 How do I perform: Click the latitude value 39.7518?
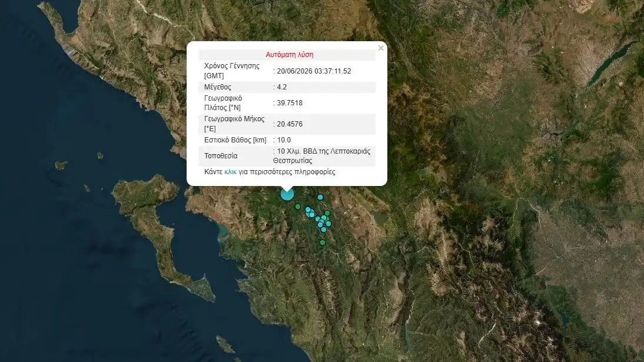tap(290, 103)
